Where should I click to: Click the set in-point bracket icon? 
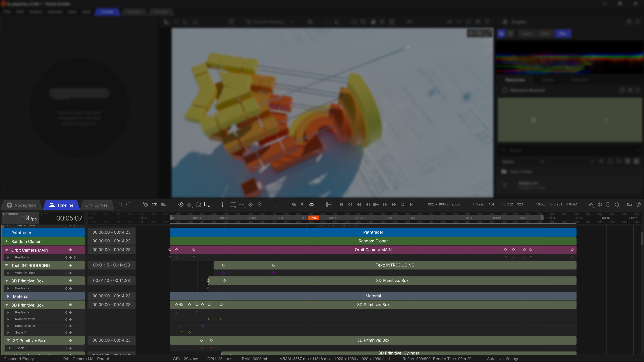276,204
